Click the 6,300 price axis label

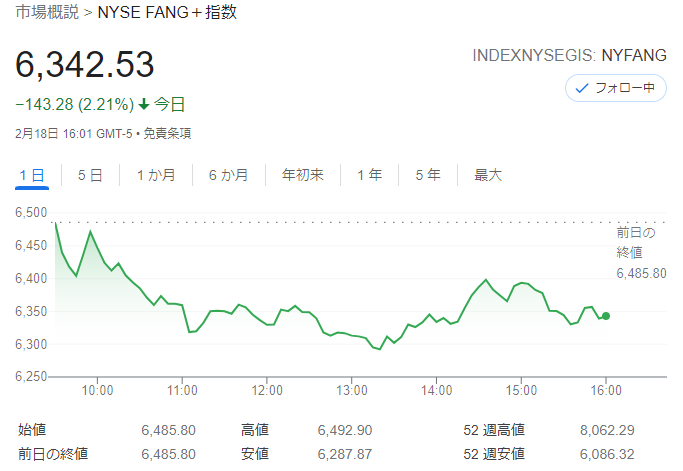click(31, 344)
